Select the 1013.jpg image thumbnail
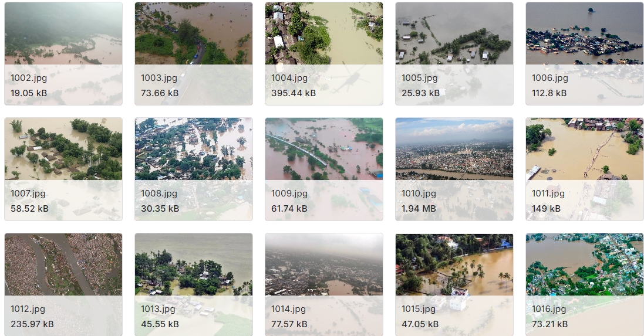 [x=194, y=264]
